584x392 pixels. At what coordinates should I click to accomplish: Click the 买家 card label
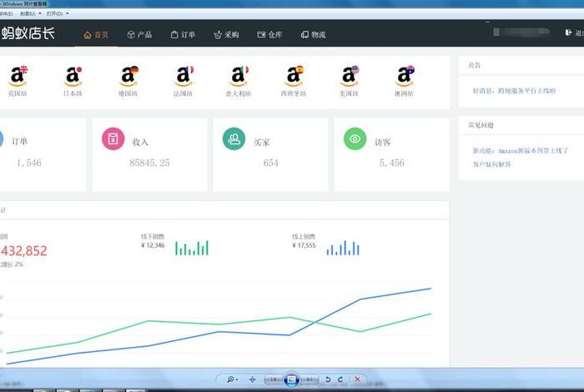(262, 142)
